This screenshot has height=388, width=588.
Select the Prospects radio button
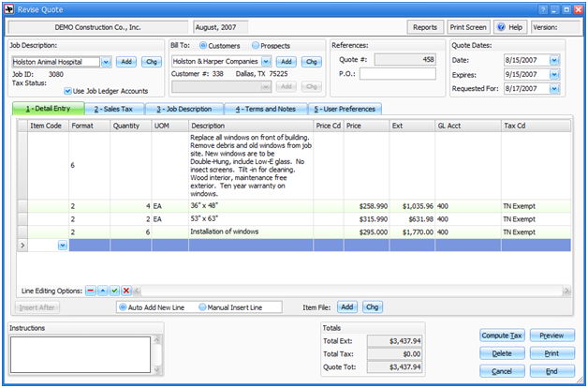click(257, 45)
